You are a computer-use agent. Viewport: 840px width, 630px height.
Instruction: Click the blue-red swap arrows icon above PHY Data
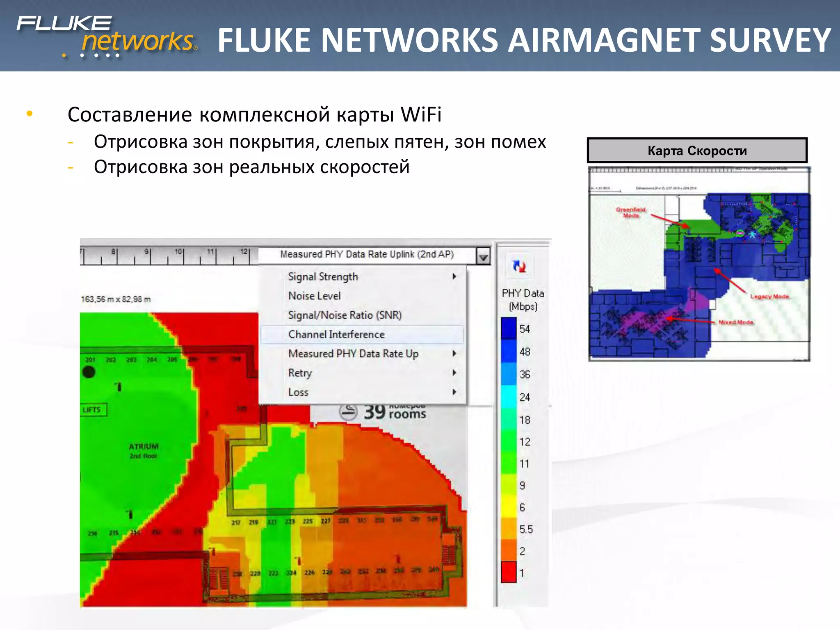[x=519, y=266]
